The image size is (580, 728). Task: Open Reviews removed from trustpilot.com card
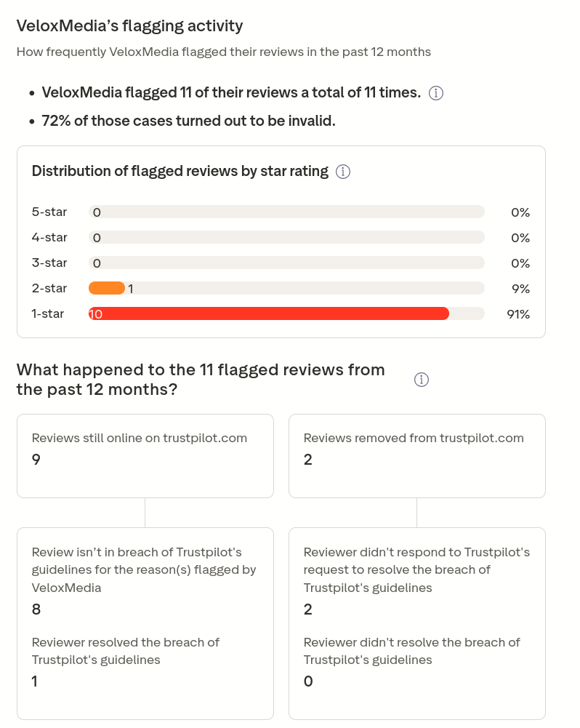click(x=417, y=456)
